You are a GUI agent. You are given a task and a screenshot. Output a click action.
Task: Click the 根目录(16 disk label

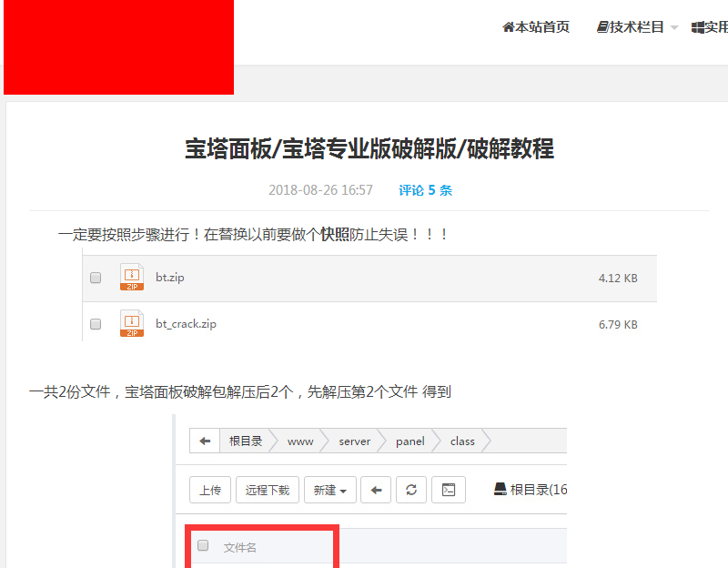pos(538,490)
